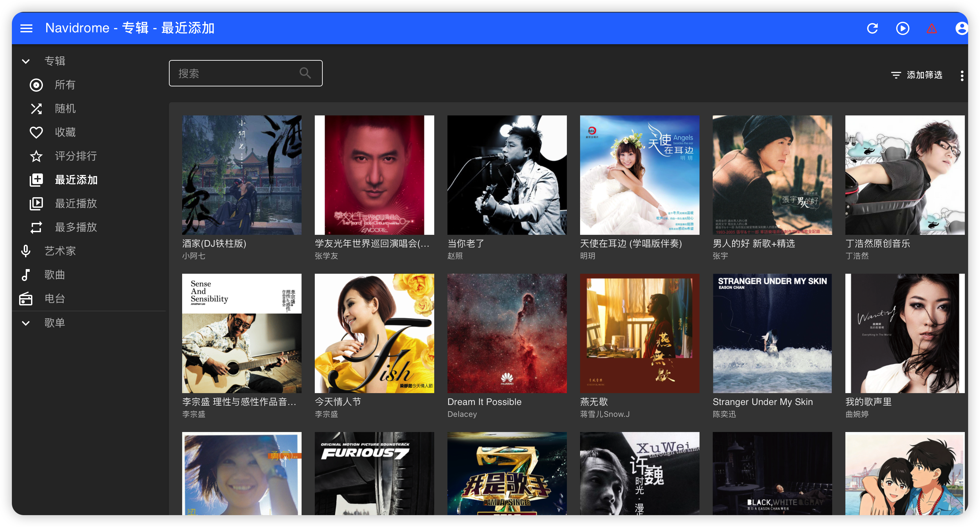980x527 pixels.
Task: Open the three-dot more options menu
Action: point(962,75)
